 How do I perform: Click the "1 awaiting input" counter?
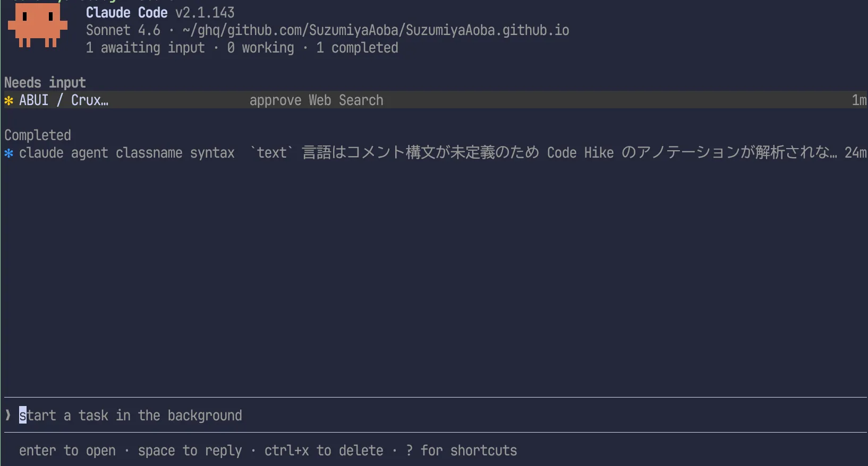146,48
